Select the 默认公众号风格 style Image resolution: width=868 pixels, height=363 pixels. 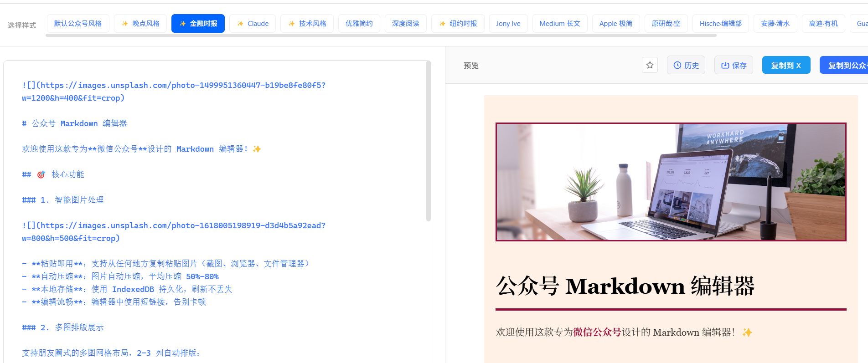tap(78, 24)
